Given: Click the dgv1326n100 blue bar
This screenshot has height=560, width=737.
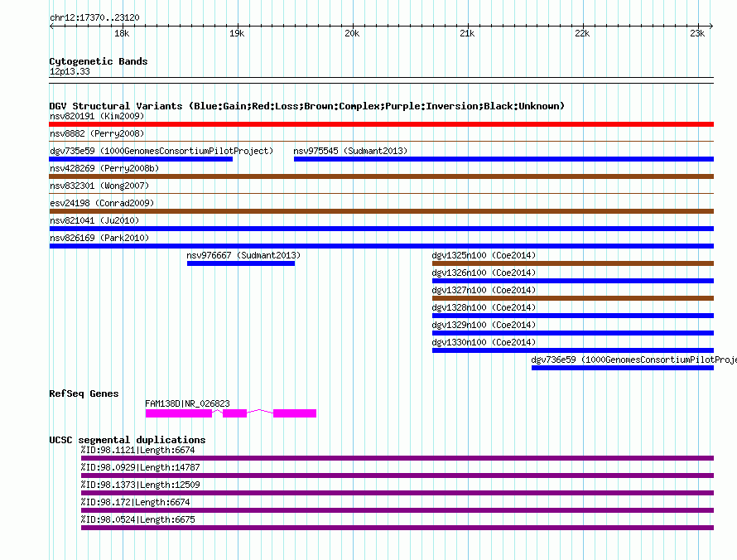Looking at the screenshot, I should coord(573,281).
